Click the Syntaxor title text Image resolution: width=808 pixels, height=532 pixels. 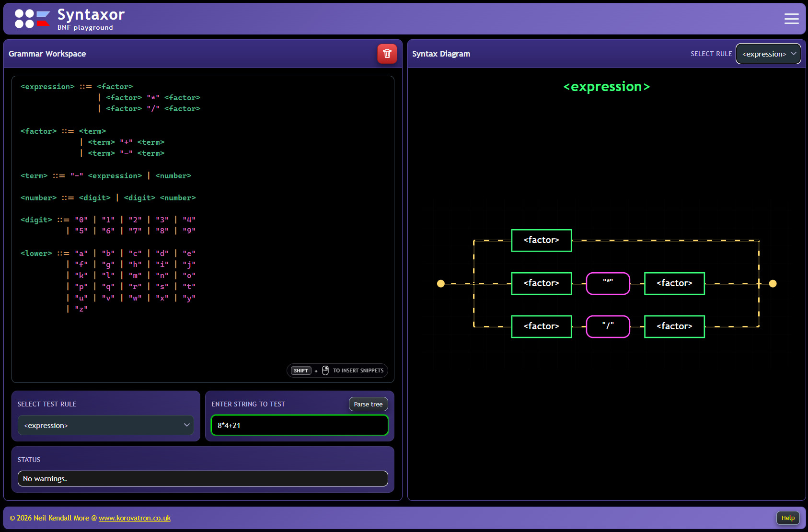click(x=91, y=15)
